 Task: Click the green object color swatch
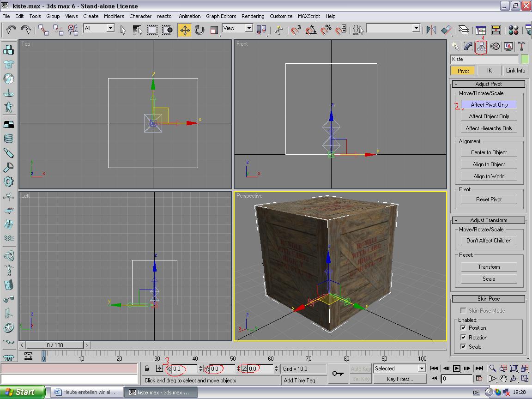(x=525, y=59)
